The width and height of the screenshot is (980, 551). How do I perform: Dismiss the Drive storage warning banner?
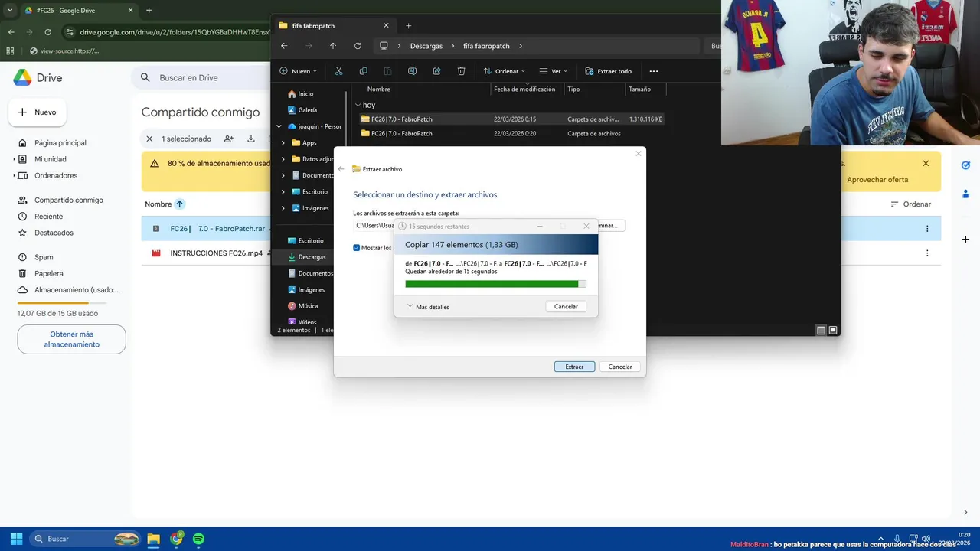coord(926,163)
